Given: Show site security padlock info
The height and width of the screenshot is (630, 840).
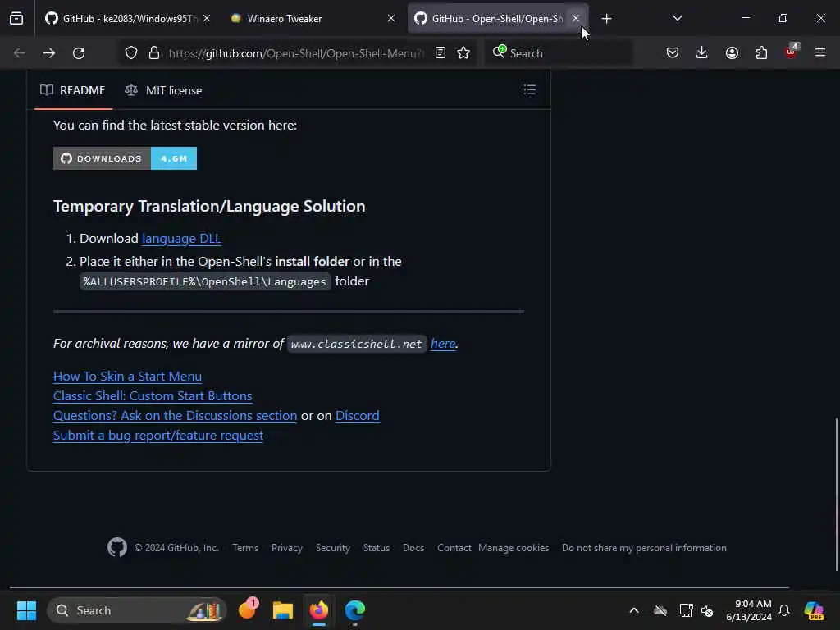Looking at the screenshot, I should point(154,53).
